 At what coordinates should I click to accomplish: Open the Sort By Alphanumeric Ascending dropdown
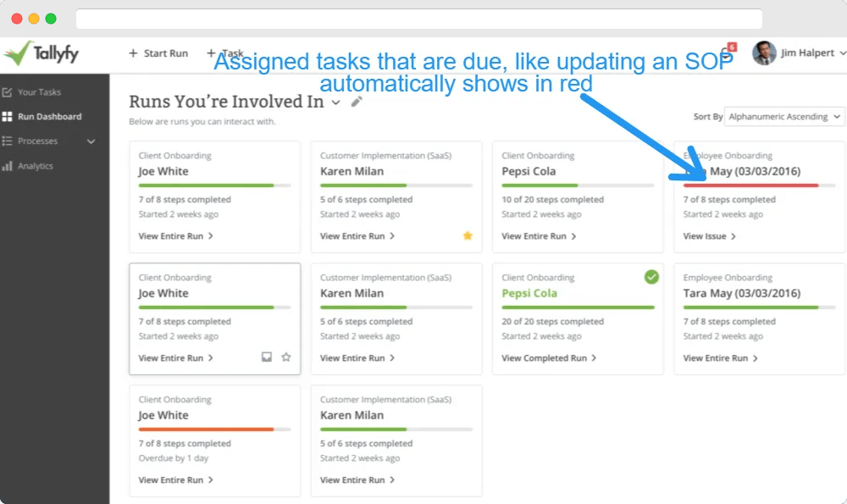[784, 116]
